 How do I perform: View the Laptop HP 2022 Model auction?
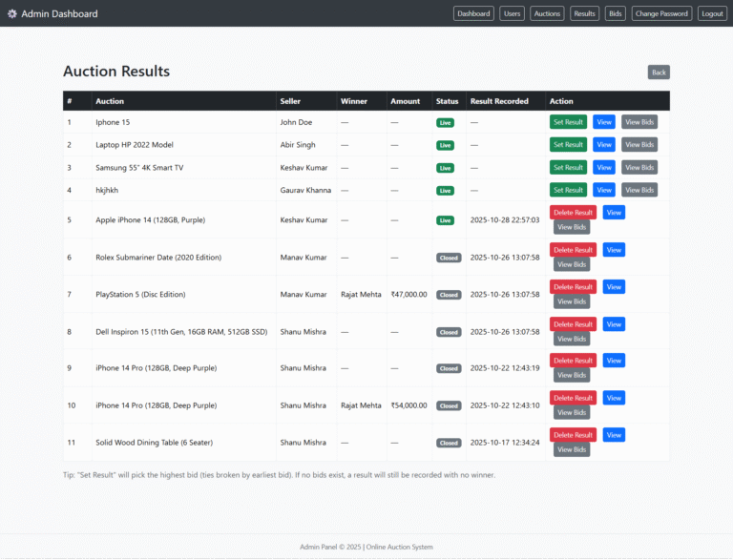pos(604,144)
